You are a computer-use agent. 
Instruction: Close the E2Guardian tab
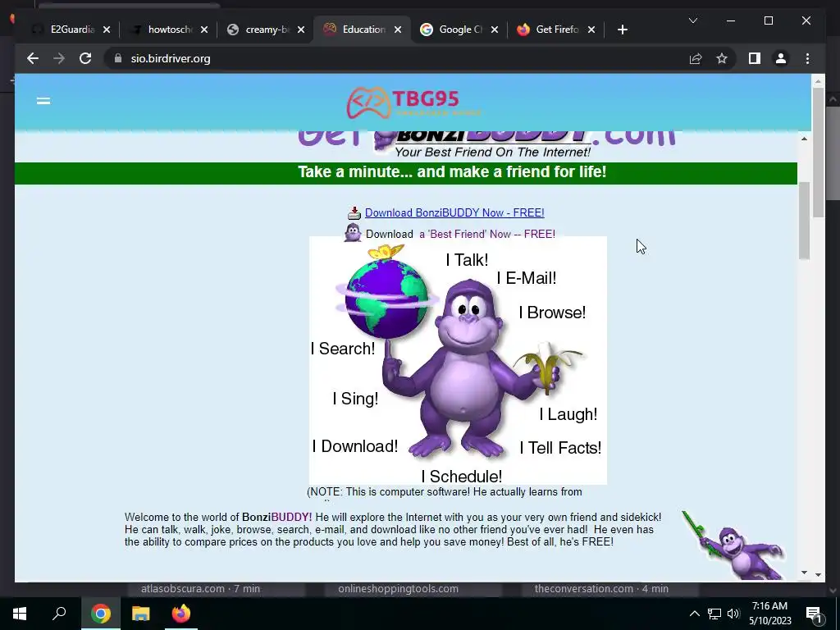(x=107, y=30)
